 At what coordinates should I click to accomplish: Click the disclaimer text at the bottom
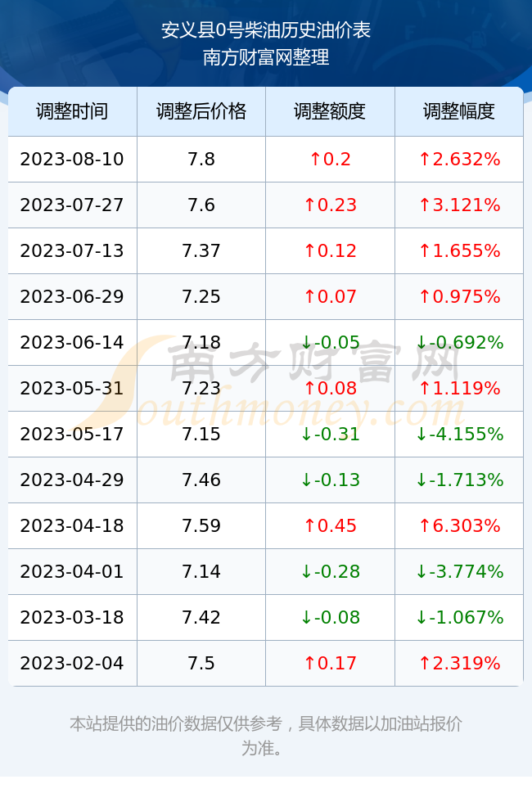[266, 736]
